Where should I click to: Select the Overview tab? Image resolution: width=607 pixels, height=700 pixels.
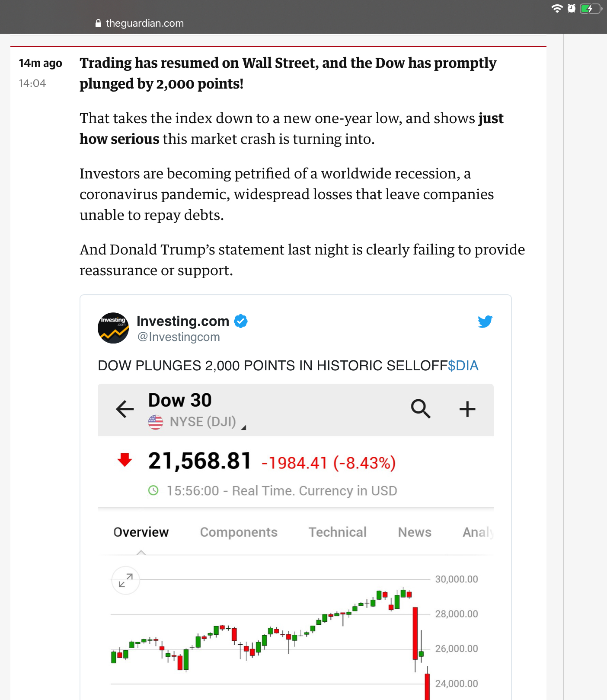(x=141, y=532)
